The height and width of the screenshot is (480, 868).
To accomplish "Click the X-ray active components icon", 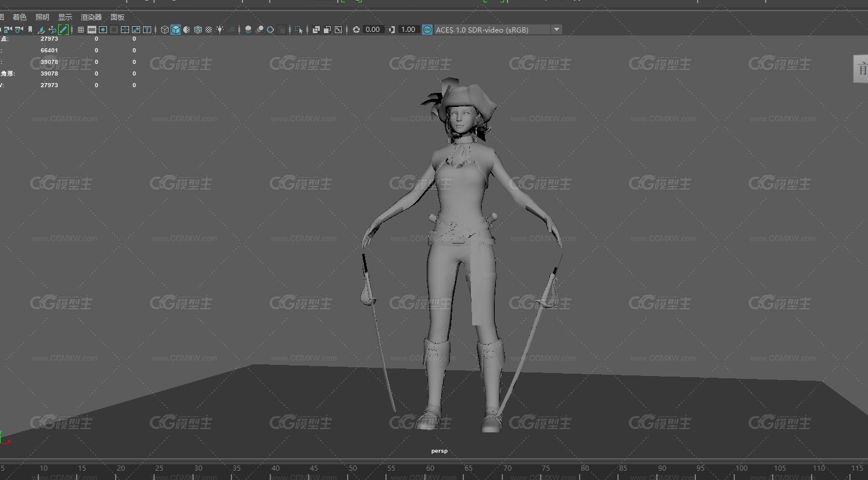I will pyautogui.click(x=327, y=30).
